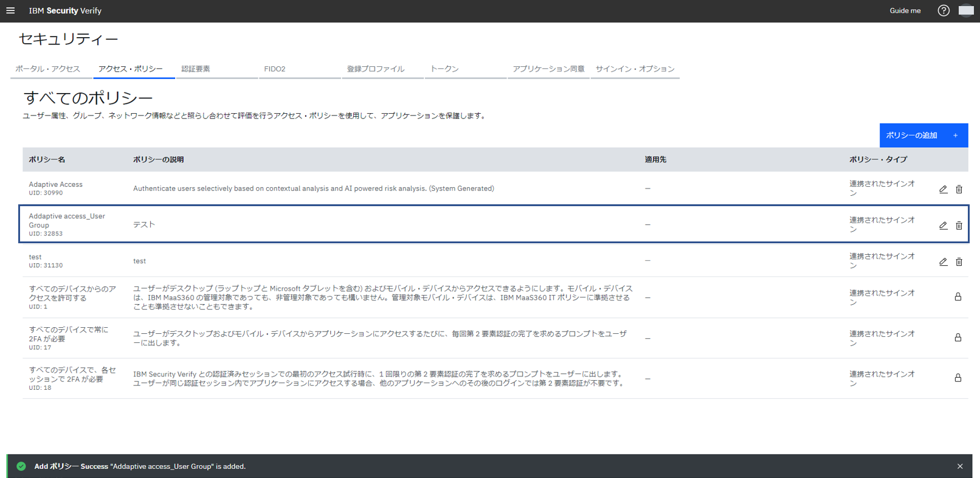This screenshot has height=478, width=980.
Task: Click the ポリシーの追加 button
Action: pyautogui.click(x=923, y=135)
